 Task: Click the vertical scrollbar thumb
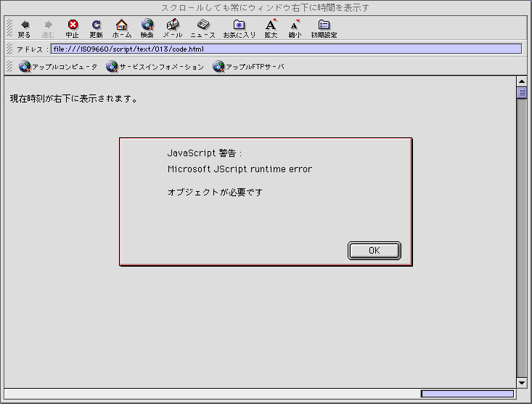coord(522,93)
